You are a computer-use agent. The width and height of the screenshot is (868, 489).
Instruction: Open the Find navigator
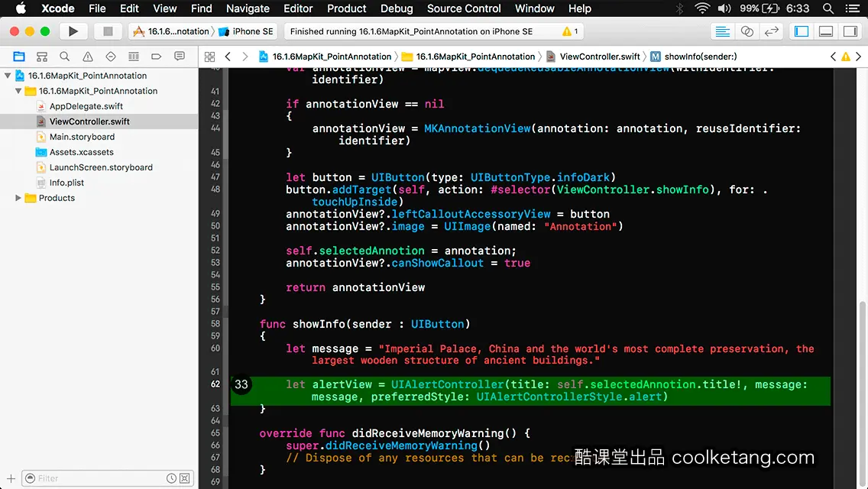click(x=65, y=57)
